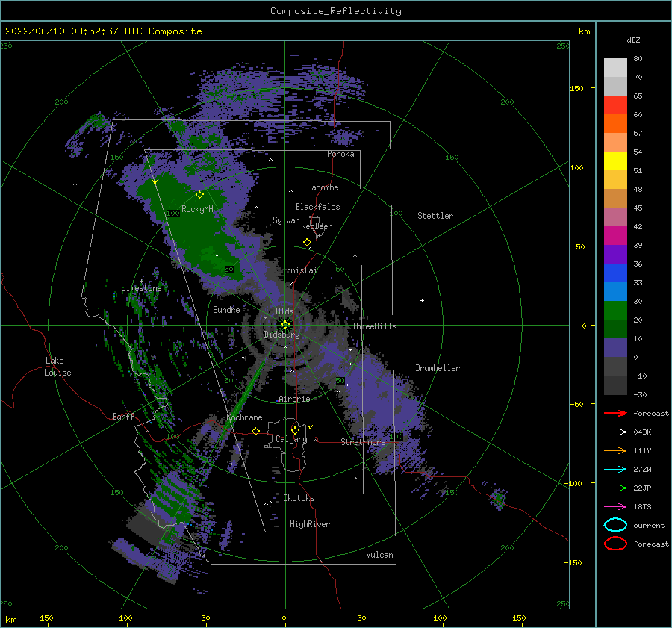672x628 pixels.
Task: Select the light blue 33–30 dBZ swatch
Action: click(x=615, y=291)
